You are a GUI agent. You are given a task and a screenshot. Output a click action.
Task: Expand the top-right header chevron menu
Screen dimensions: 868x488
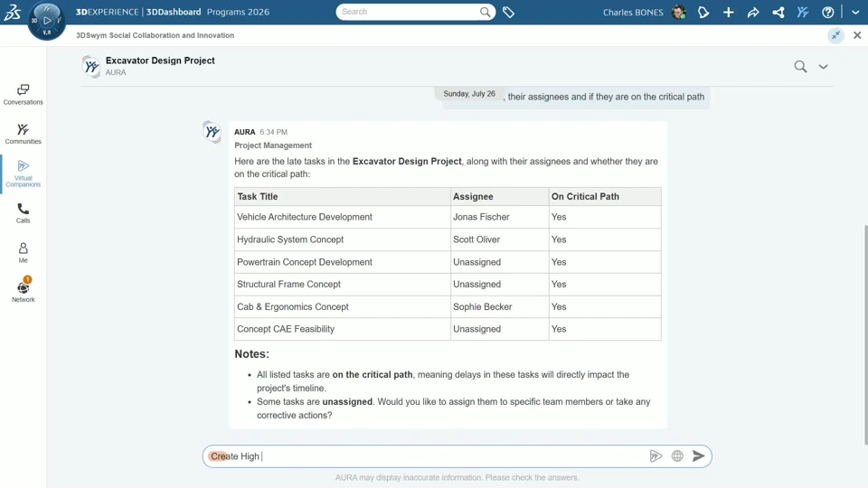click(x=855, y=12)
